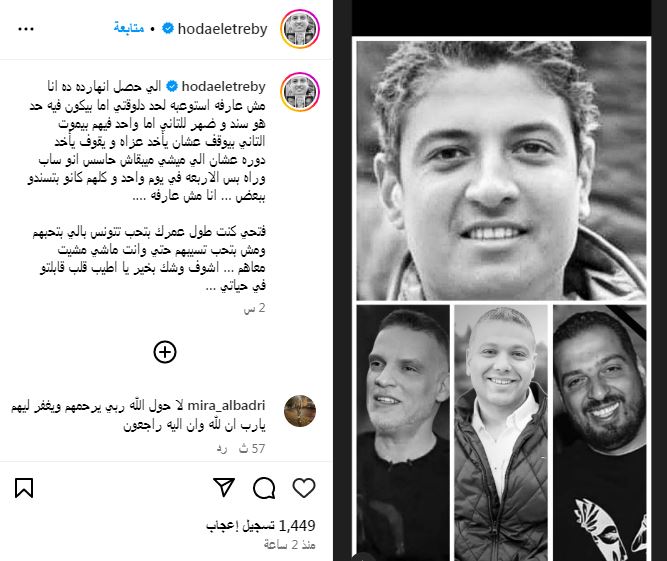Click the bottom middle photo of man in vest
This screenshot has height=561, width=667.
click(x=501, y=433)
